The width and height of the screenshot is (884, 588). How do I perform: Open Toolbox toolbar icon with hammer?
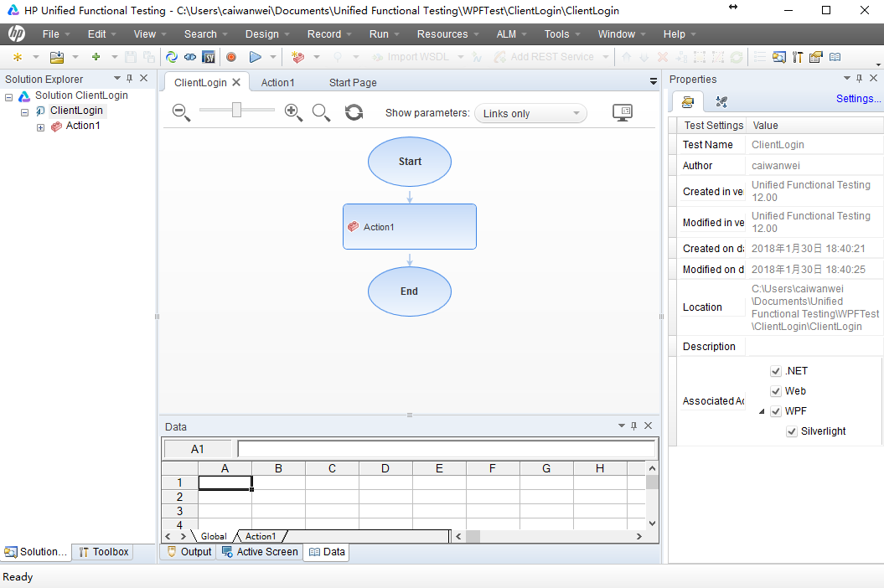[x=797, y=57]
